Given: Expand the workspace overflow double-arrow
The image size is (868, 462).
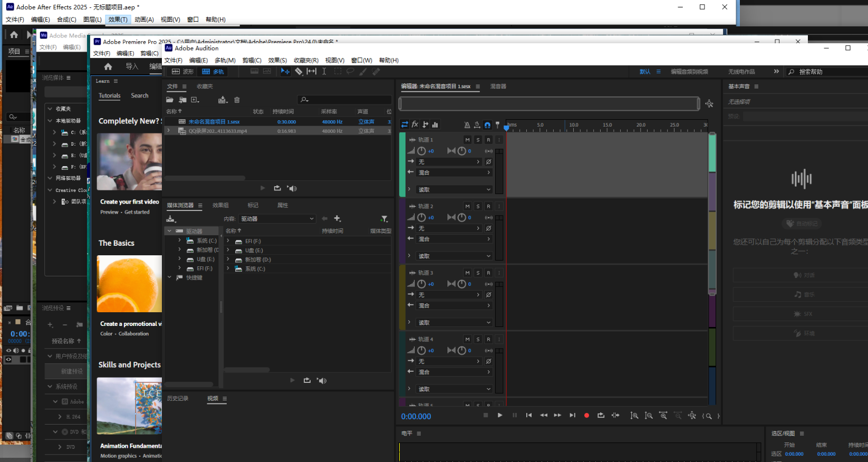Looking at the screenshot, I should [776, 71].
